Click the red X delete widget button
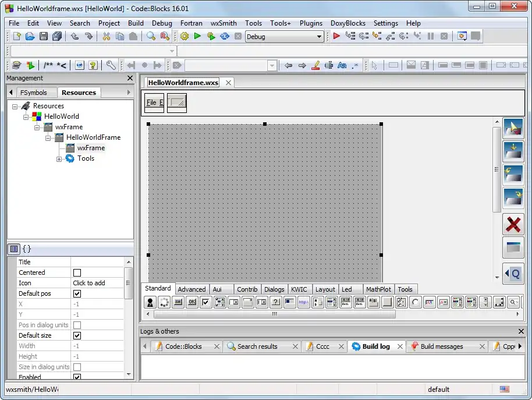Screen dimensions: 532x400 coord(513,224)
